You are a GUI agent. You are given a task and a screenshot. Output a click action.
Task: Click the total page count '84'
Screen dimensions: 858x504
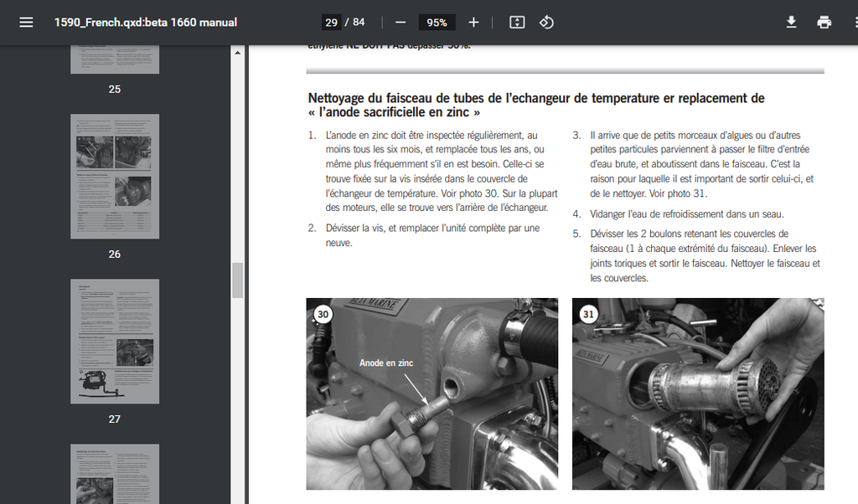(x=359, y=23)
